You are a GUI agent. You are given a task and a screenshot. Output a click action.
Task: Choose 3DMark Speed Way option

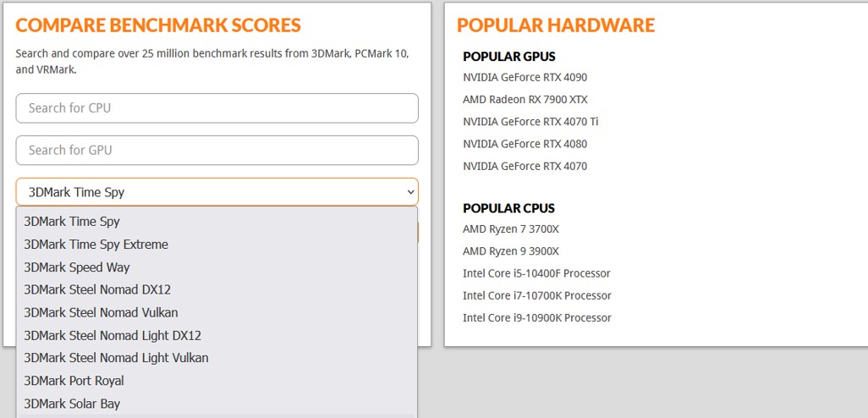[x=217, y=267]
